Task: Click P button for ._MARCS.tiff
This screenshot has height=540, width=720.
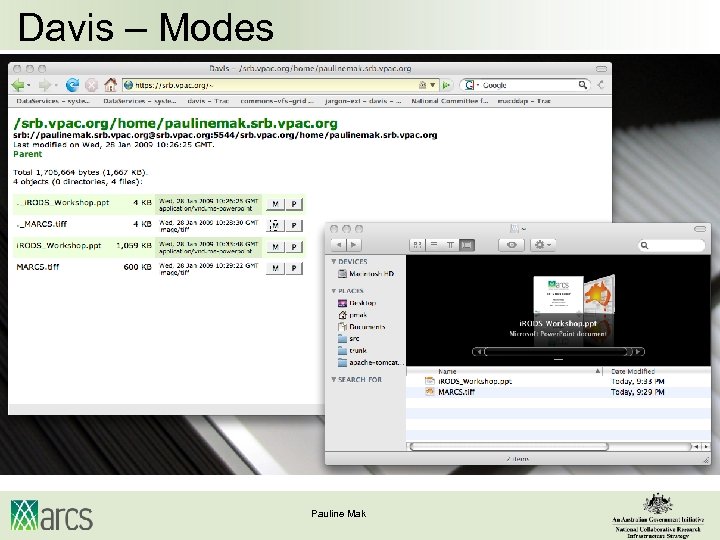Action: pyautogui.click(x=294, y=225)
